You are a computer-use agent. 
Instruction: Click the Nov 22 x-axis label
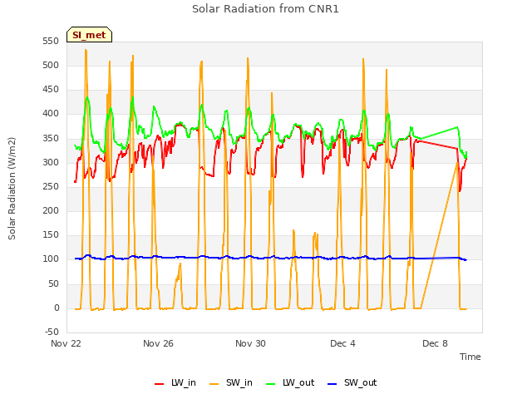[x=66, y=343]
